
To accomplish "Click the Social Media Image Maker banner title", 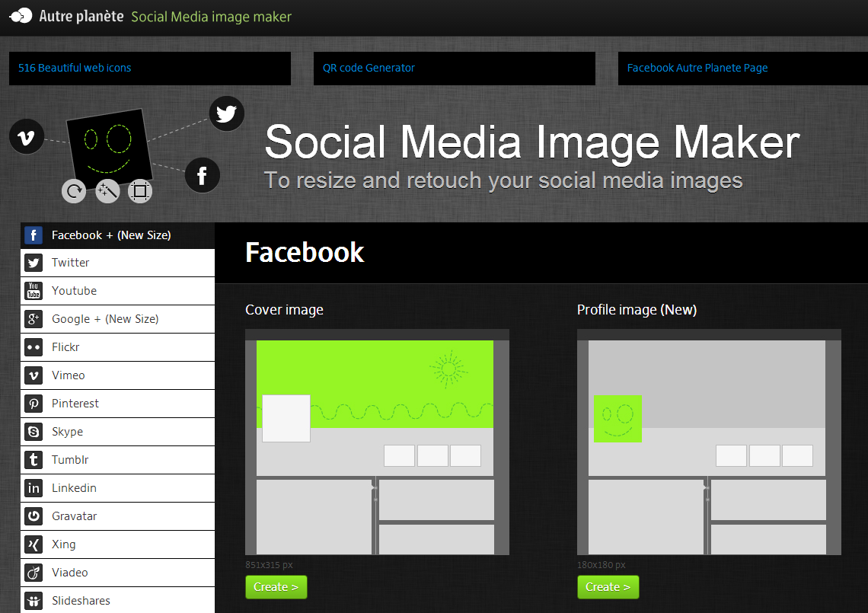I will (532, 142).
